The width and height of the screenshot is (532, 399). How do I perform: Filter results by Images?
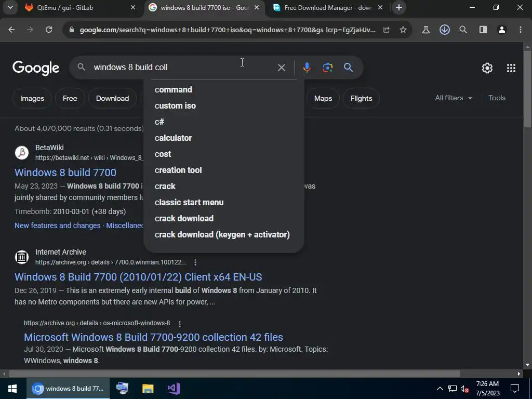click(32, 98)
